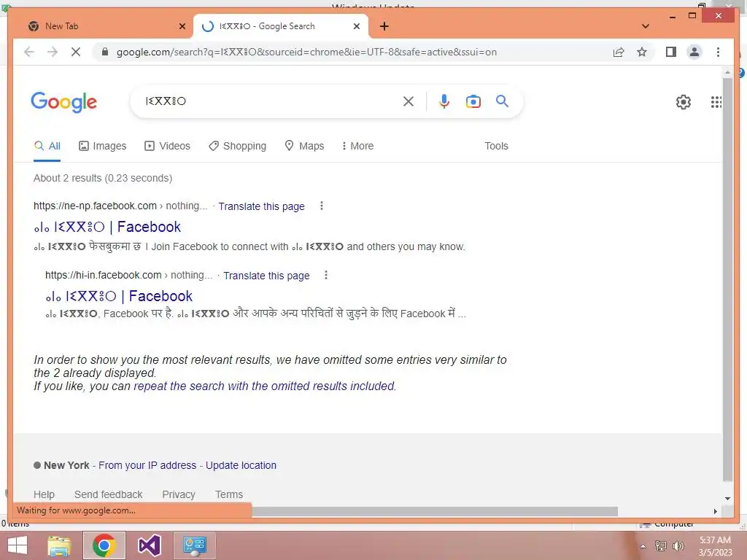Click the volume speaker tray icon
This screenshot has height=560, width=747.
678,546
